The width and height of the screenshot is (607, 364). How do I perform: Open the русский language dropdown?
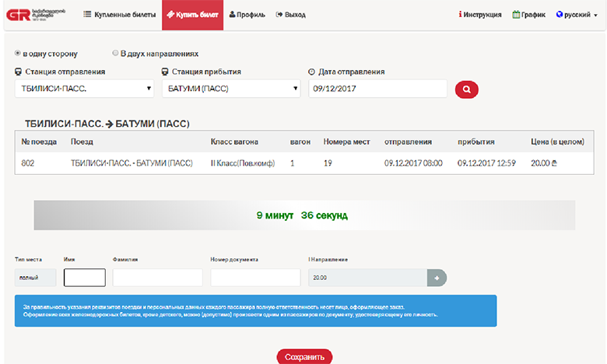pyautogui.click(x=577, y=15)
